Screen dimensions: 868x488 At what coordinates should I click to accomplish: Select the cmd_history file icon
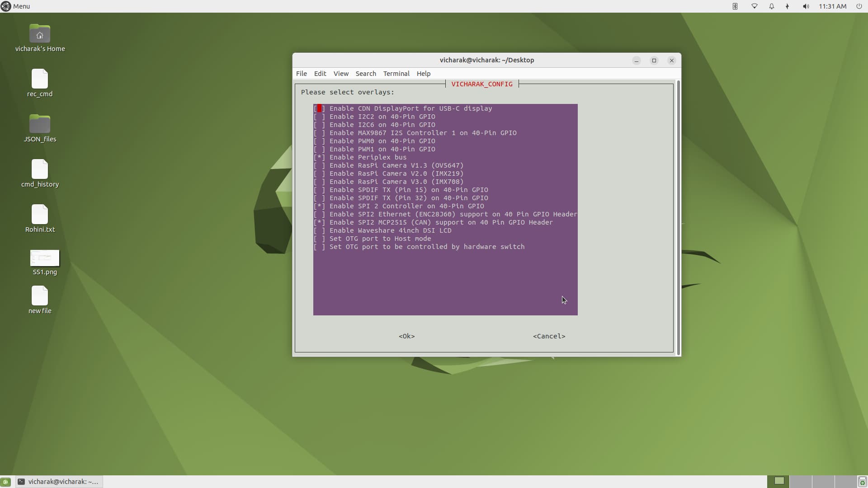(x=40, y=170)
